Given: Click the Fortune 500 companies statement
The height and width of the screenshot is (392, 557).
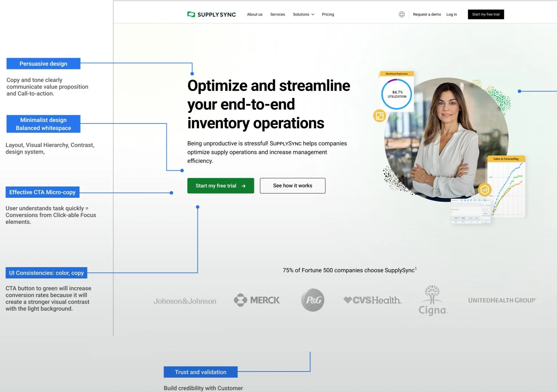Looking at the screenshot, I should coord(349,270).
